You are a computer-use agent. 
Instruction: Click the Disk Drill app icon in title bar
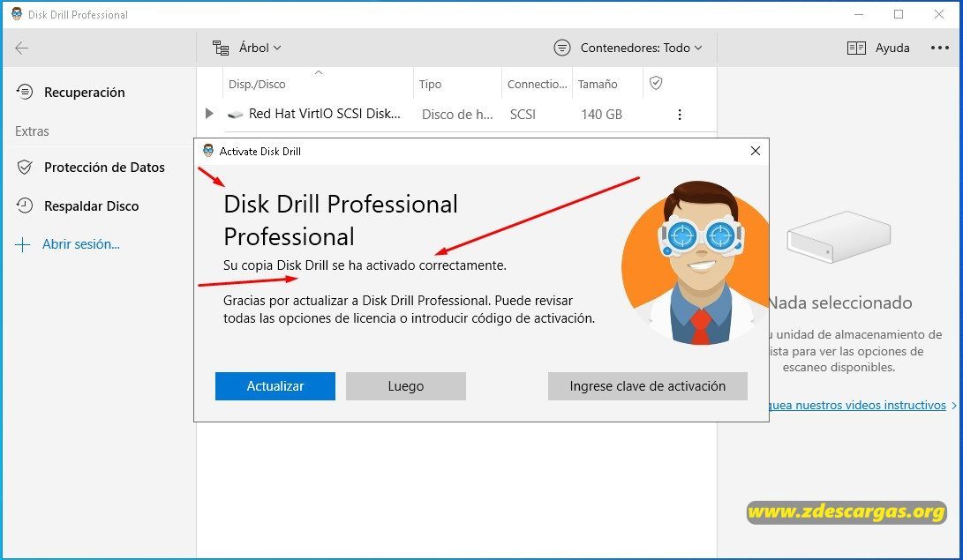click(17, 14)
